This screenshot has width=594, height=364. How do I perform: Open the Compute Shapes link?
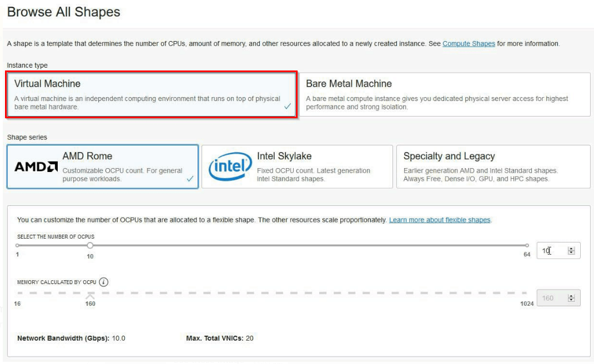469,44
